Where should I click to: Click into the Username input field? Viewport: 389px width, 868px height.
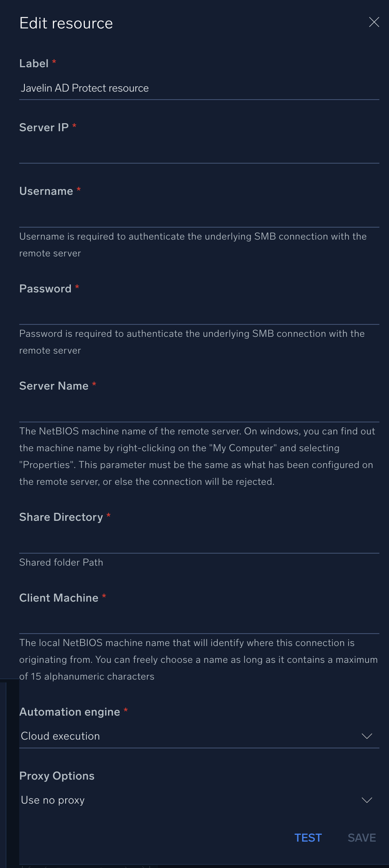click(199, 216)
